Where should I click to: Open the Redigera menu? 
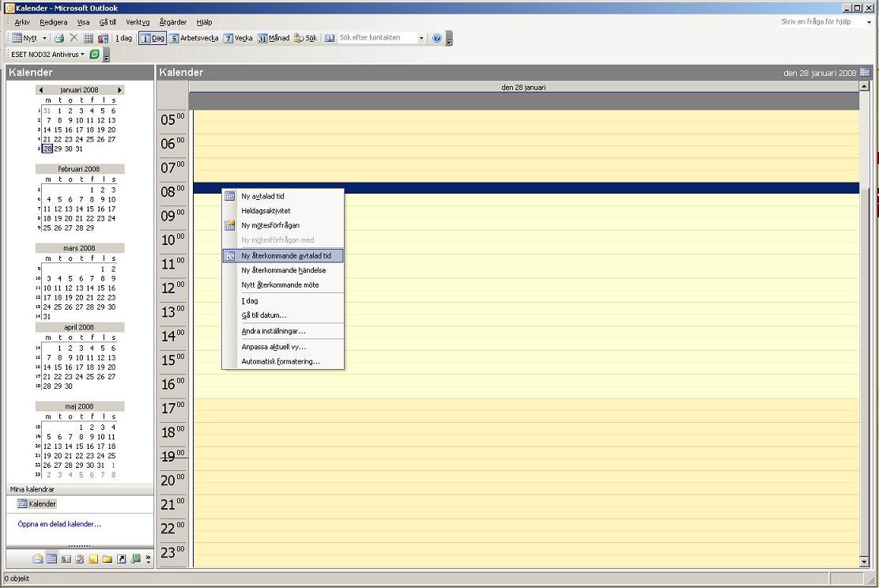53,22
